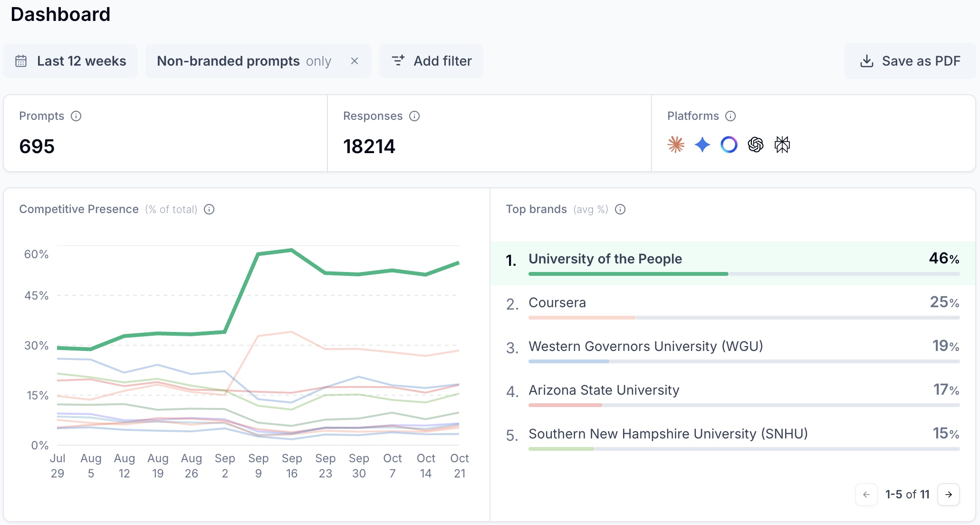Click the Add filter button
This screenshot has width=980, height=525.
pos(431,61)
